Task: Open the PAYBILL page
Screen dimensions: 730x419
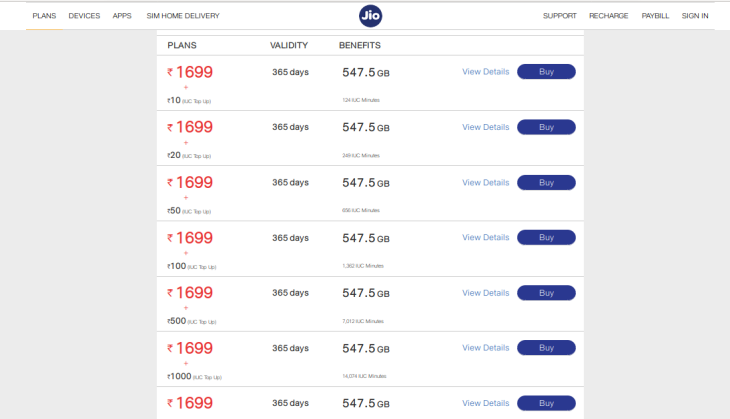Action: 655,16
